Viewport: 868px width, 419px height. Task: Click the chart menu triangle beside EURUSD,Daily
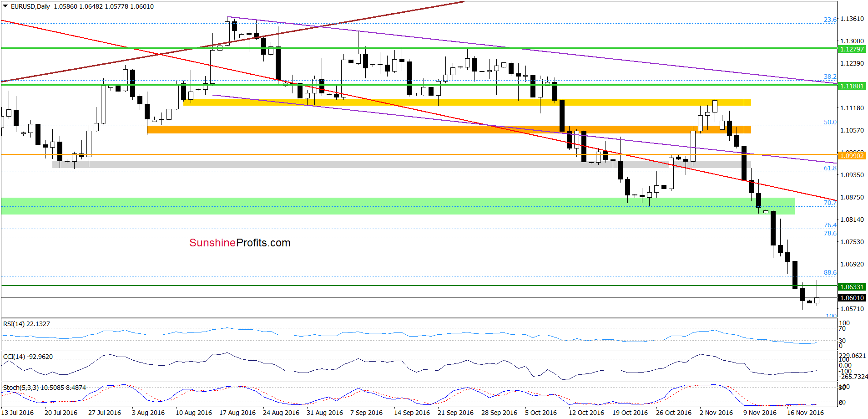[x=5, y=6]
